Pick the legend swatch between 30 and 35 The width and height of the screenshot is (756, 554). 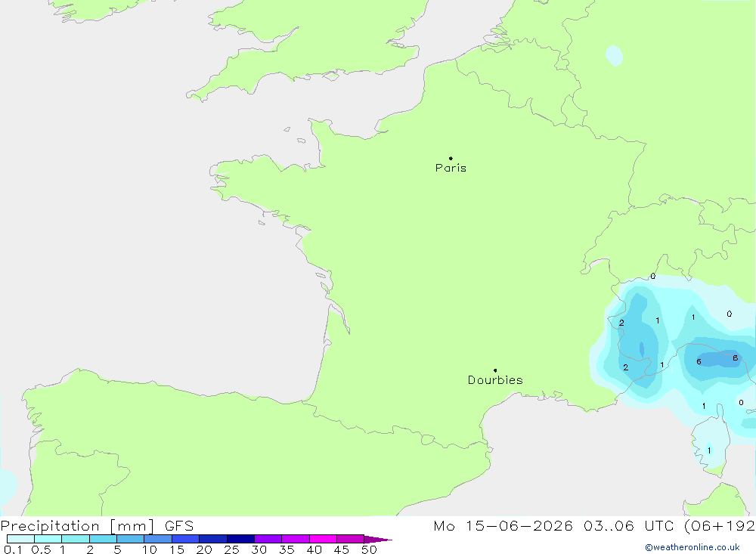(x=268, y=539)
